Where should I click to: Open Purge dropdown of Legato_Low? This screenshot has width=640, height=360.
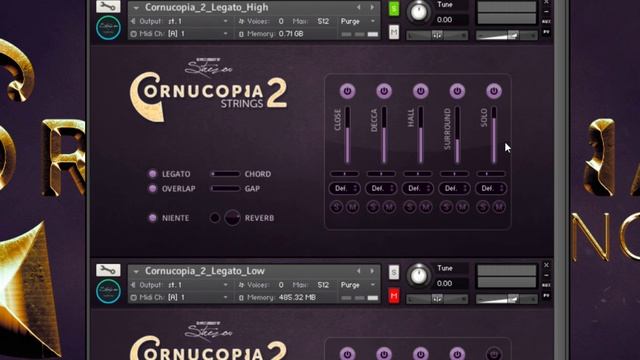tap(358, 285)
